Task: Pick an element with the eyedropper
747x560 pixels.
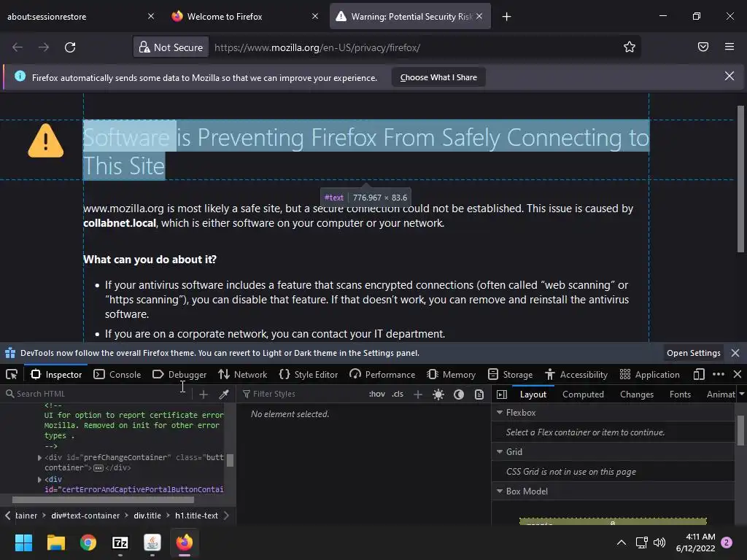Action: [224, 394]
